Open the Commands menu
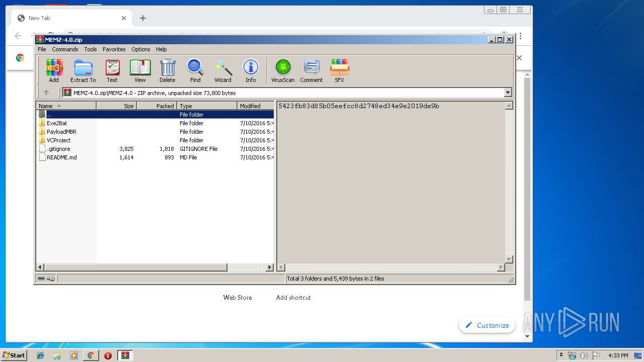This screenshot has width=644, height=362. (x=65, y=49)
